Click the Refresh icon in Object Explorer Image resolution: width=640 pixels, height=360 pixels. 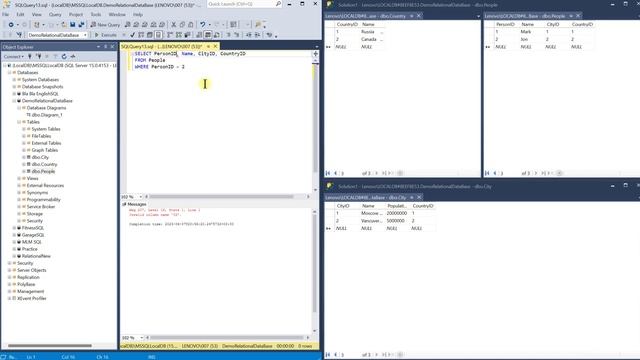(64, 57)
